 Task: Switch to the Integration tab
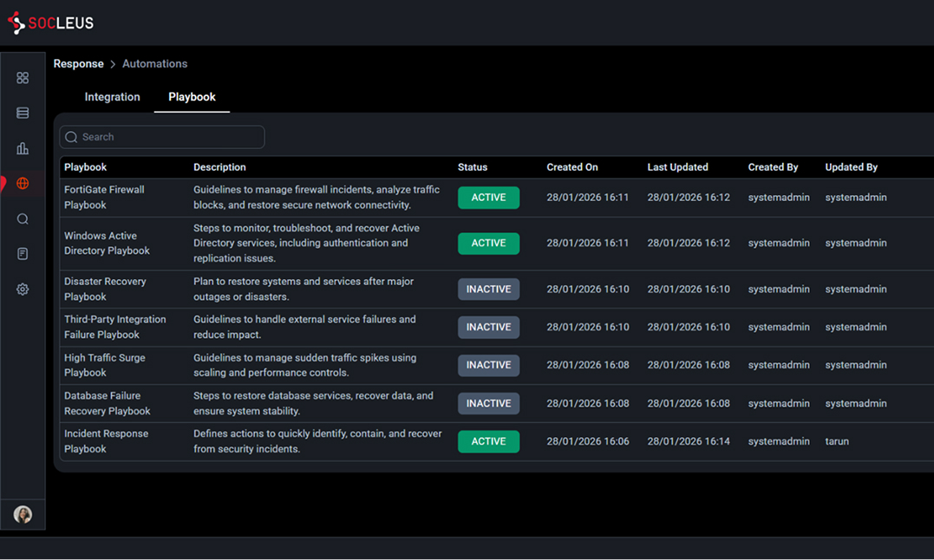(112, 97)
